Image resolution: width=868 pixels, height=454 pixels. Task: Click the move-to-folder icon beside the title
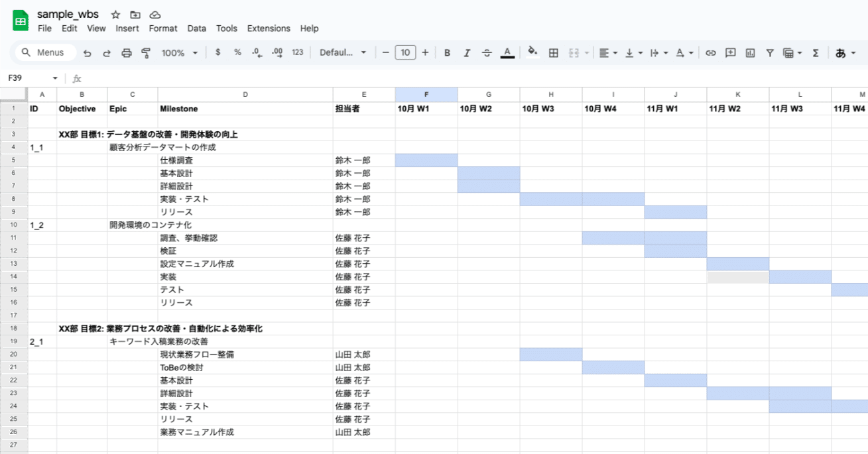[x=135, y=15]
